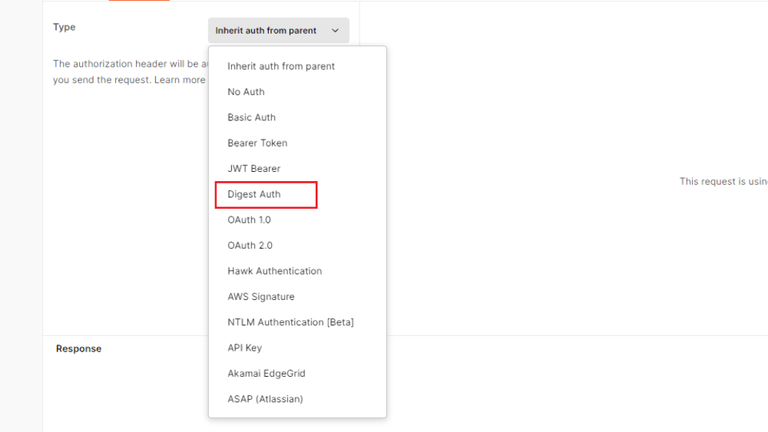Select JWT Bearer option
This screenshot has width=768, height=432.
pyautogui.click(x=254, y=169)
